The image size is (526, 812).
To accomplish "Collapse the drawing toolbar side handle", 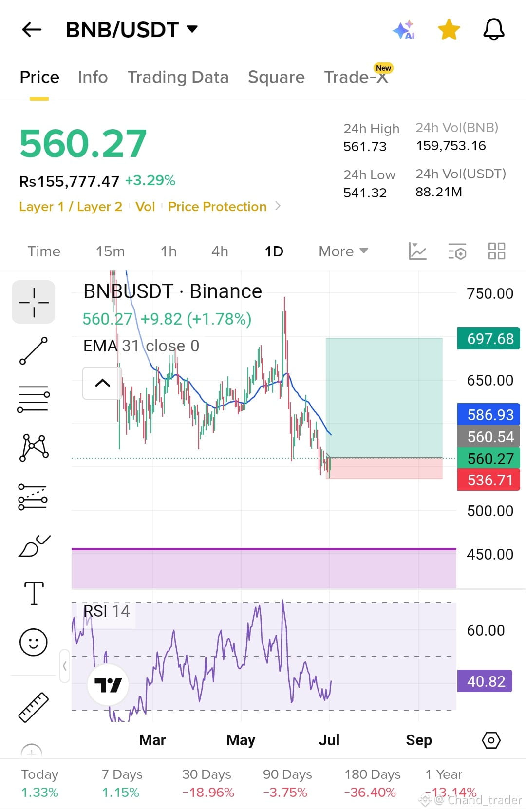I will (x=64, y=666).
